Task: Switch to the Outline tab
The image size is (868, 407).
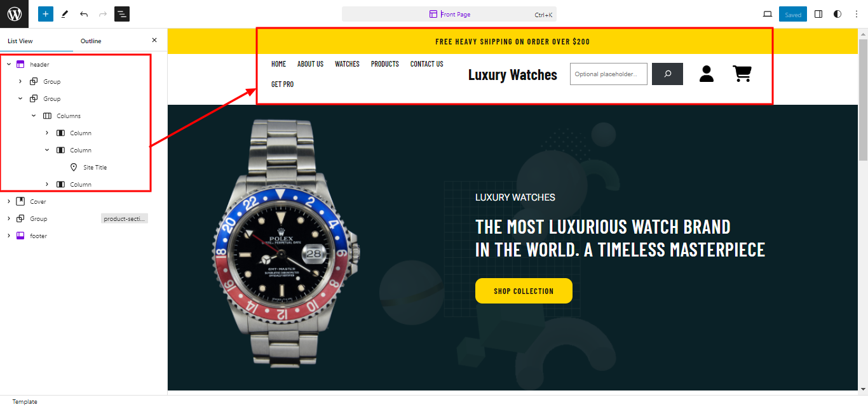Action: point(91,41)
